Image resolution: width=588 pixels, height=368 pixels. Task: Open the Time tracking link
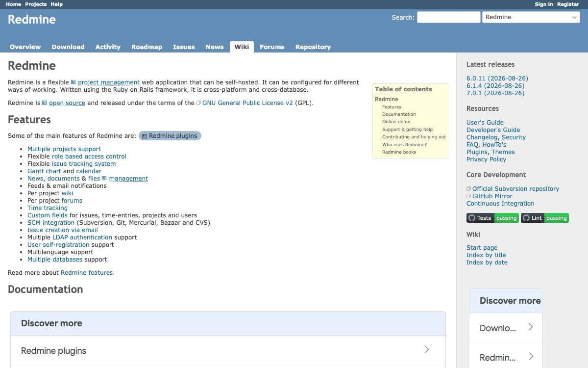tap(48, 208)
